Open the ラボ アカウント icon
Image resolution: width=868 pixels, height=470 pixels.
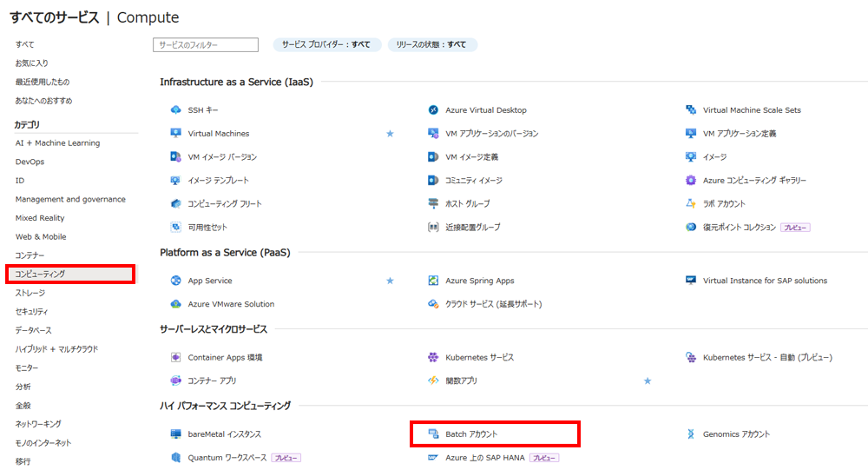click(x=691, y=203)
